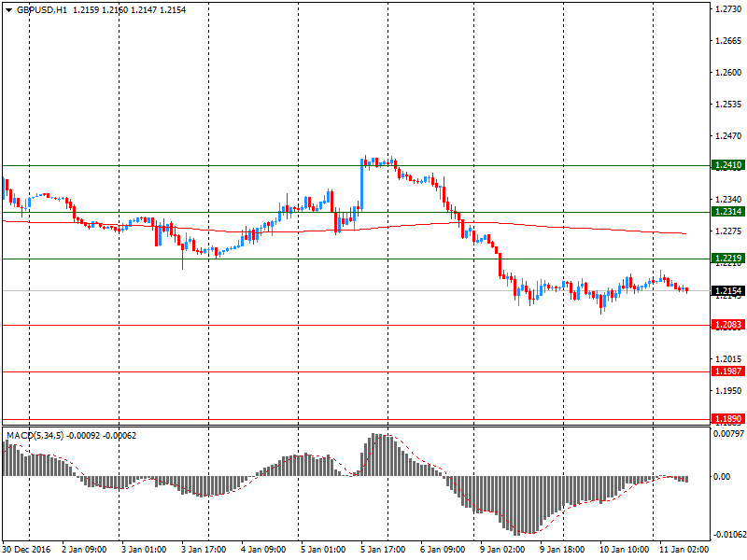Click the MACD zero level label 0.00

pyautogui.click(x=722, y=477)
